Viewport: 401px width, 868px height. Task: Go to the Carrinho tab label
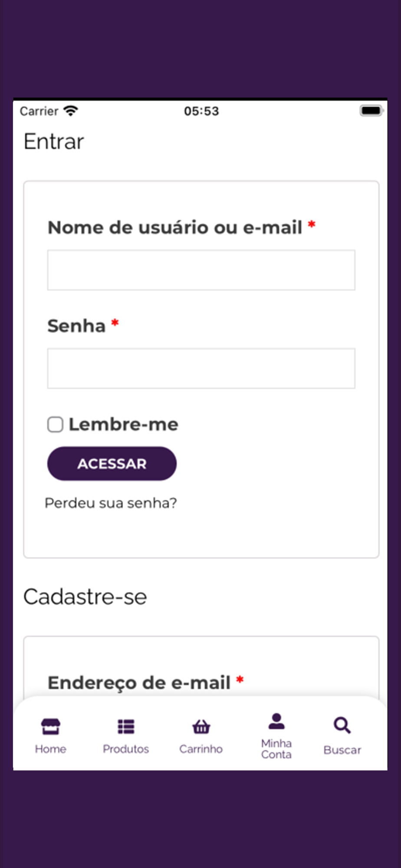pos(201,749)
